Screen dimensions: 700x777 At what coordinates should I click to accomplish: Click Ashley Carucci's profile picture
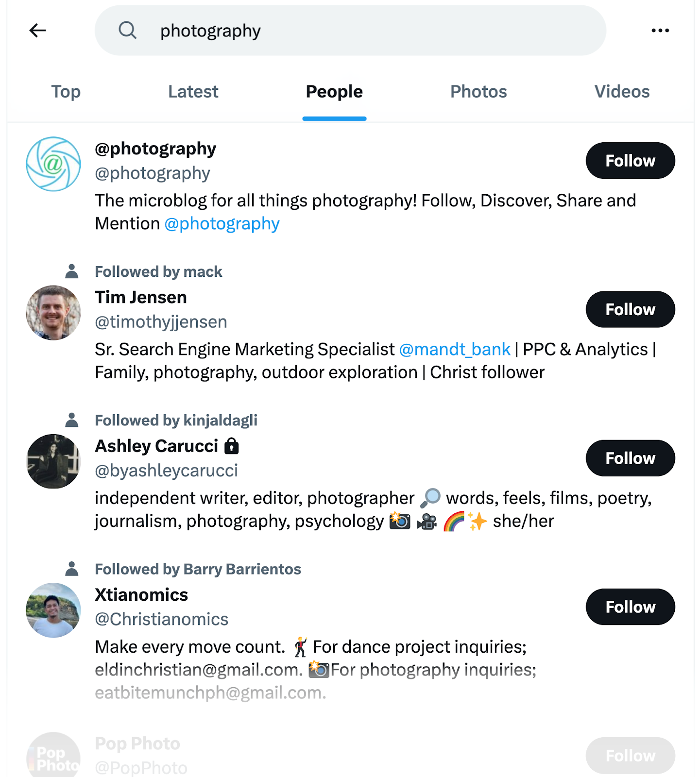click(x=53, y=461)
